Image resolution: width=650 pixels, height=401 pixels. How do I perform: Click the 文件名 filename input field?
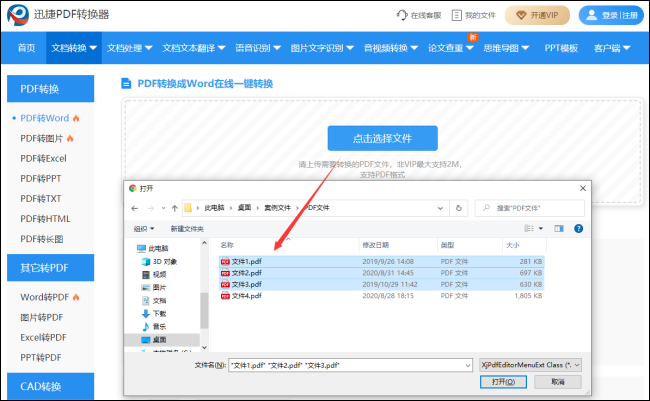(350, 365)
